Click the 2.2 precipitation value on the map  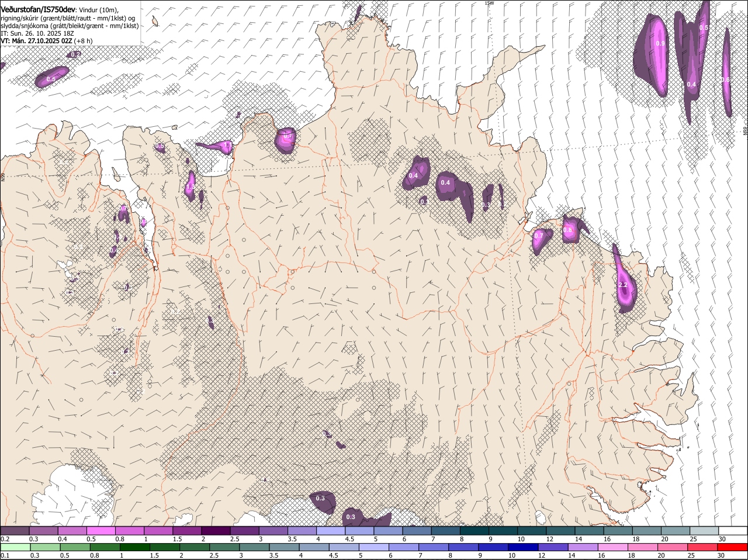[623, 285]
